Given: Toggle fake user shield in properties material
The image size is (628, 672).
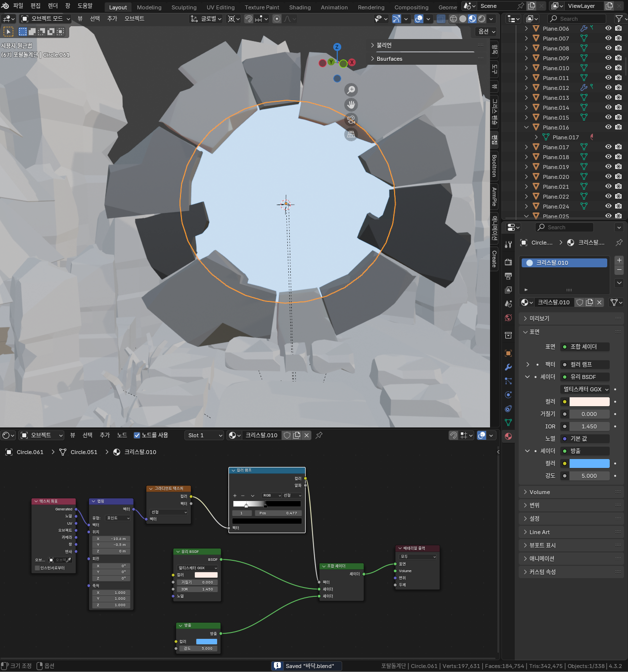Looking at the screenshot, I should [x=580, y=302].
